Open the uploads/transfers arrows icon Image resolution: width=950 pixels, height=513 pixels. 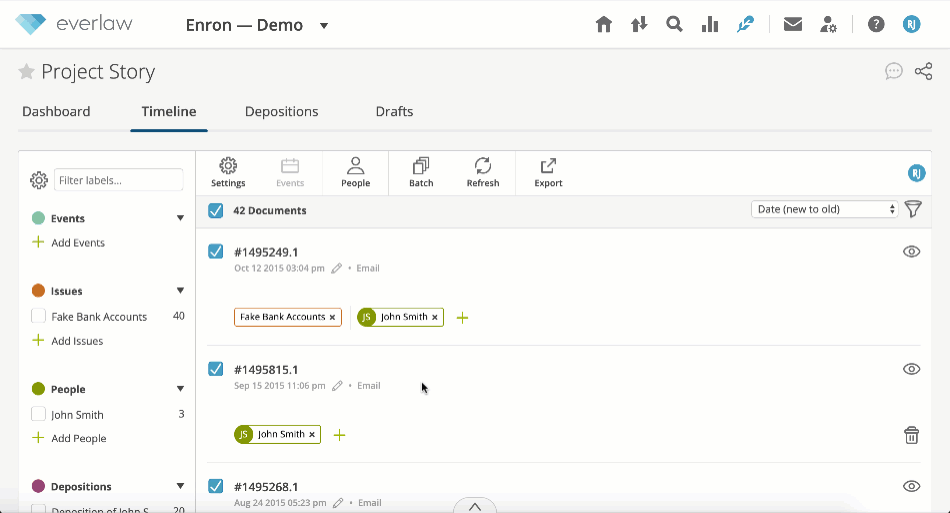pos(639,25)
